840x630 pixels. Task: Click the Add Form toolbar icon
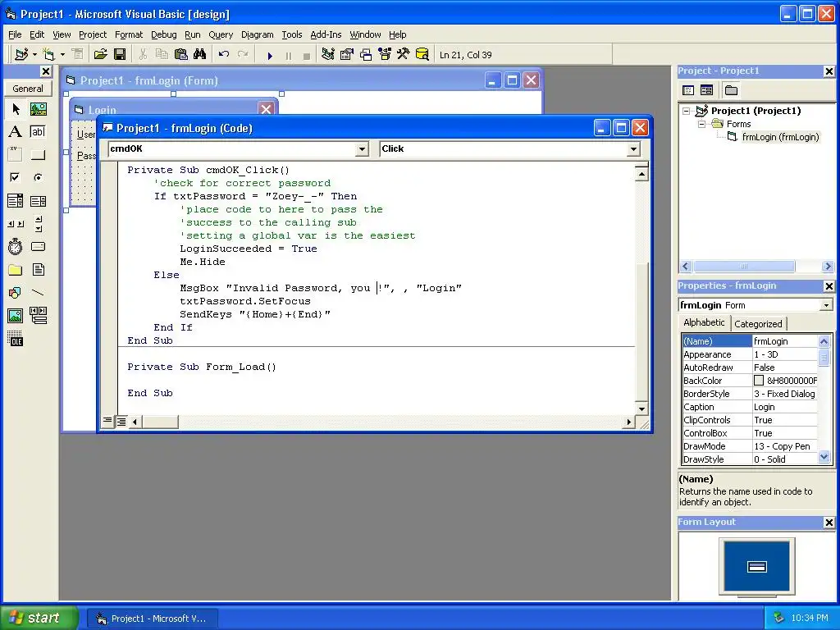[x=48, y=54]
